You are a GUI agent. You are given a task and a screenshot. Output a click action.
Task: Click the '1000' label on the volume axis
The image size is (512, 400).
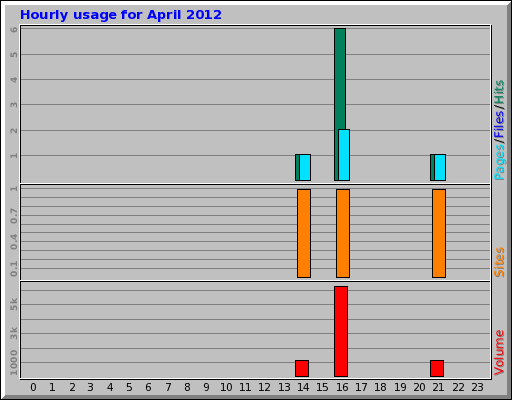coord(14,362)
